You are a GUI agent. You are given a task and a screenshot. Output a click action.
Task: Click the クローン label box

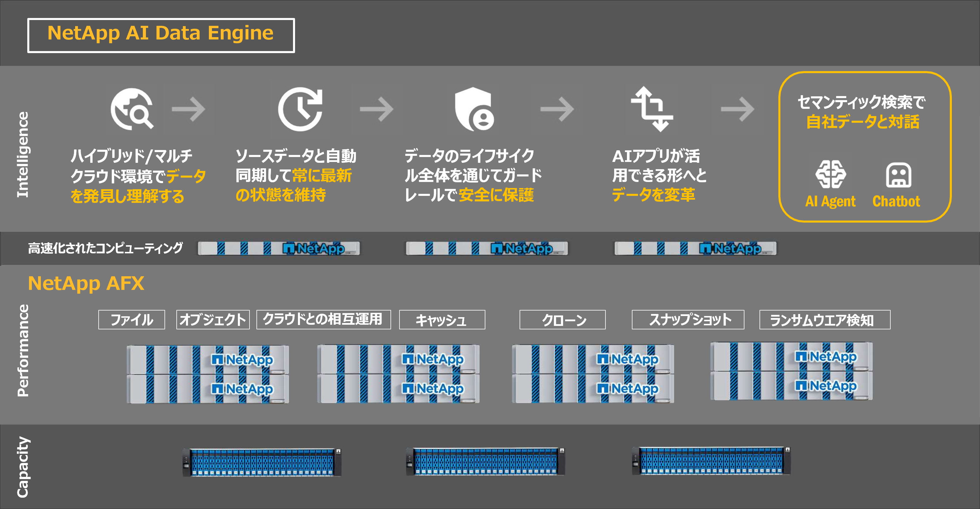(x=562, y=320)
